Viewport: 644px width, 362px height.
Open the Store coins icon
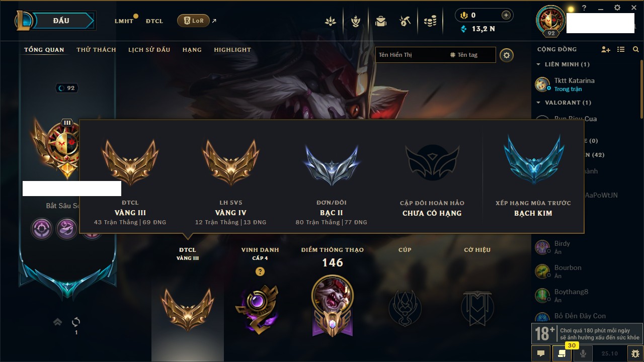click(x=430, y=21)
